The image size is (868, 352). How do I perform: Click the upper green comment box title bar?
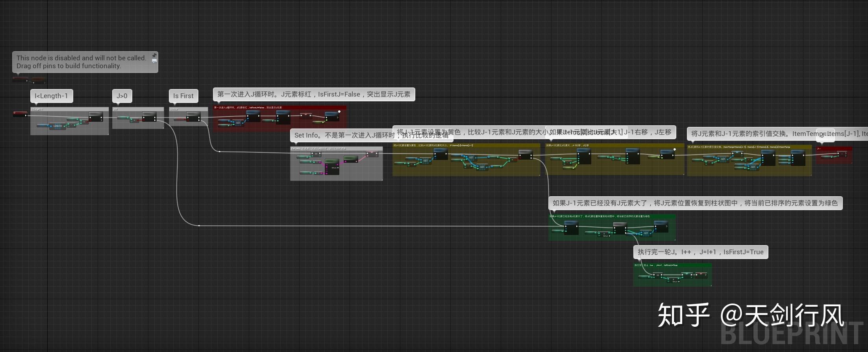612,216
